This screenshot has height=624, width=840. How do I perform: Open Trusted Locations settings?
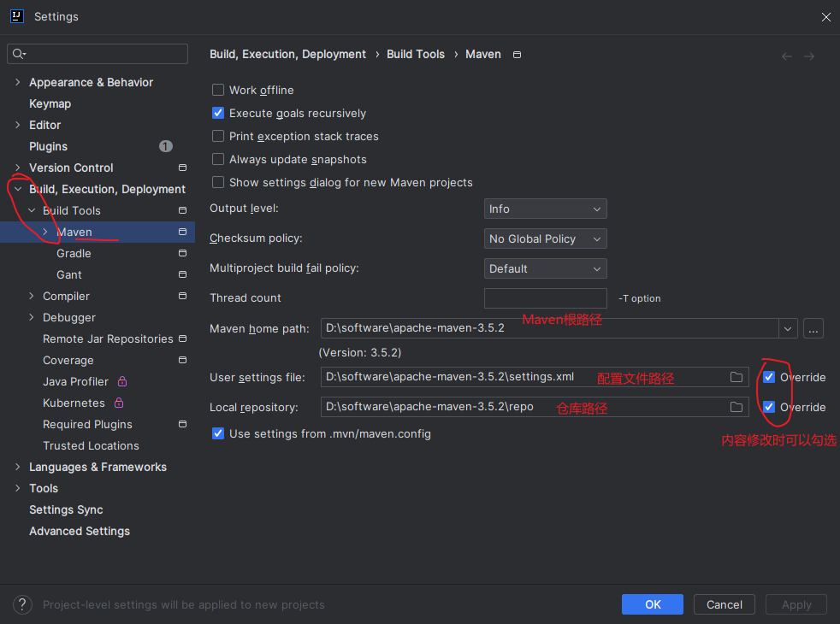(x=91, y=445)
